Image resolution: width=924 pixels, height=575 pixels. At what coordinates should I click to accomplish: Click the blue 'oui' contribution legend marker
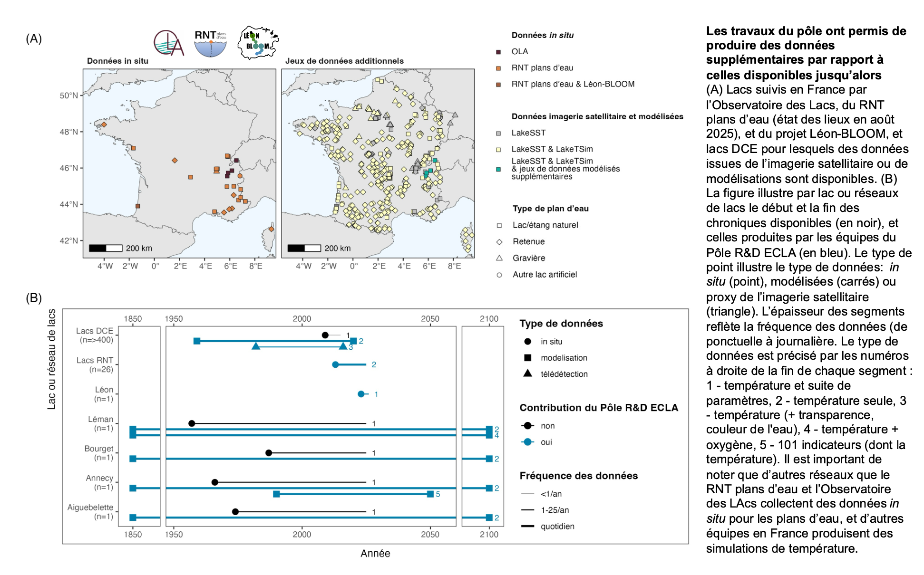click(527, 442)
